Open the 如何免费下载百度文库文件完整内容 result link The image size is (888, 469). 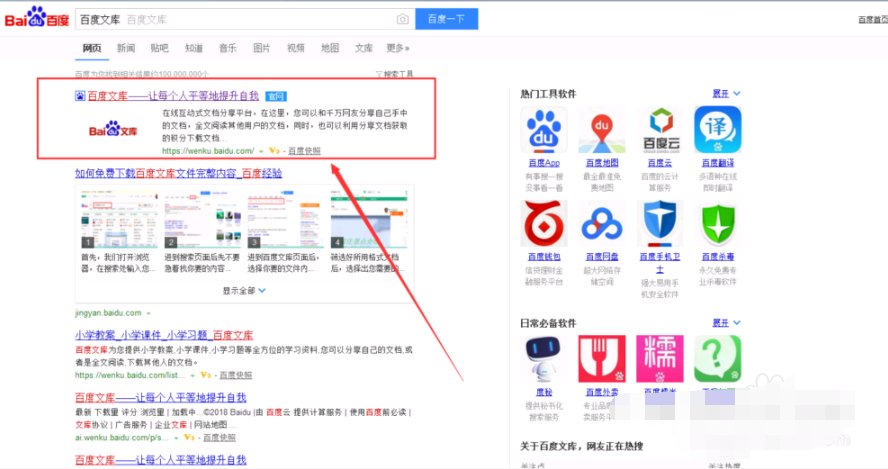(178, 173)
